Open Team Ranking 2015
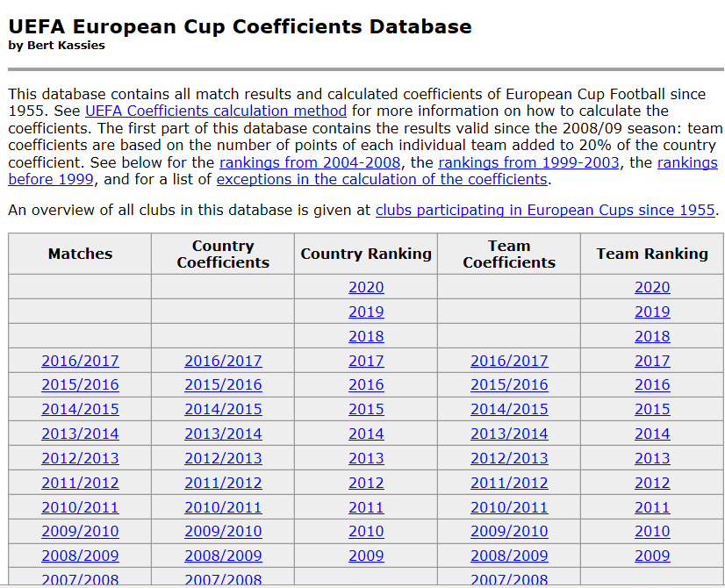Image resolution: width=725 pixels, height=588 pixels. (x=652, y=409)
